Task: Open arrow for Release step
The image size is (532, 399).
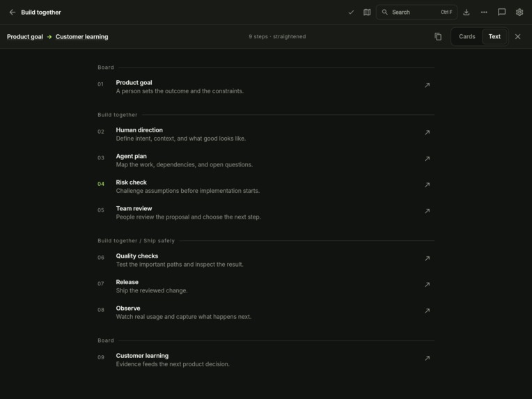Action: click(x=427, y=285)
